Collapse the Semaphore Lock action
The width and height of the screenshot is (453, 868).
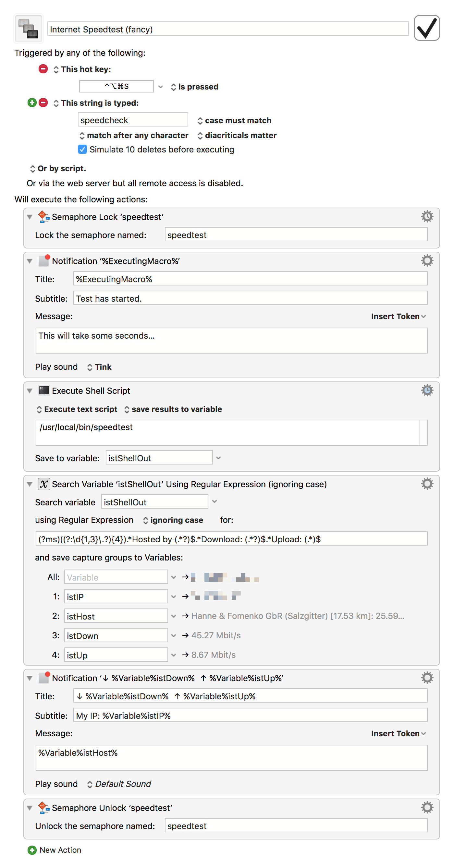pos(30,217)
